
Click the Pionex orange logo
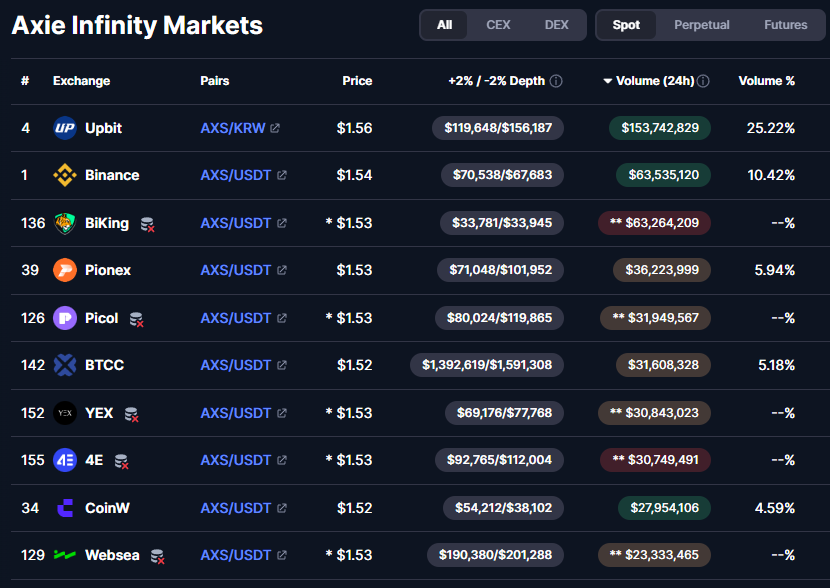click(x=65, y=270)
